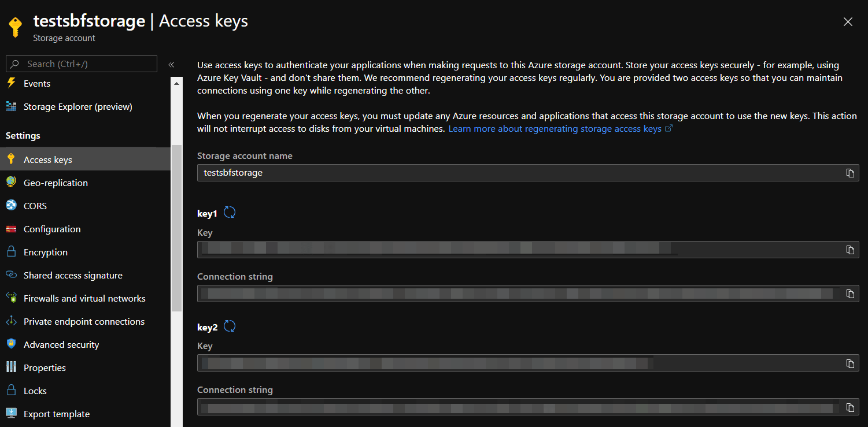The height and width of the screenshot is (427, 868).
Task: Click the Encryption lock icon
Action: (x=11, y=251)
